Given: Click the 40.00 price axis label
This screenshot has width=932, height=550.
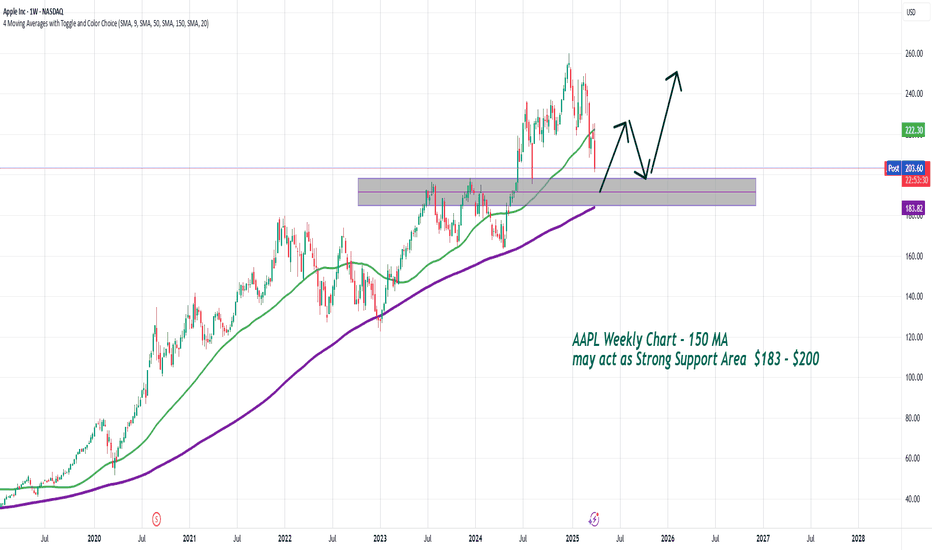Looking at the screenshot, I should click(912, 499).
